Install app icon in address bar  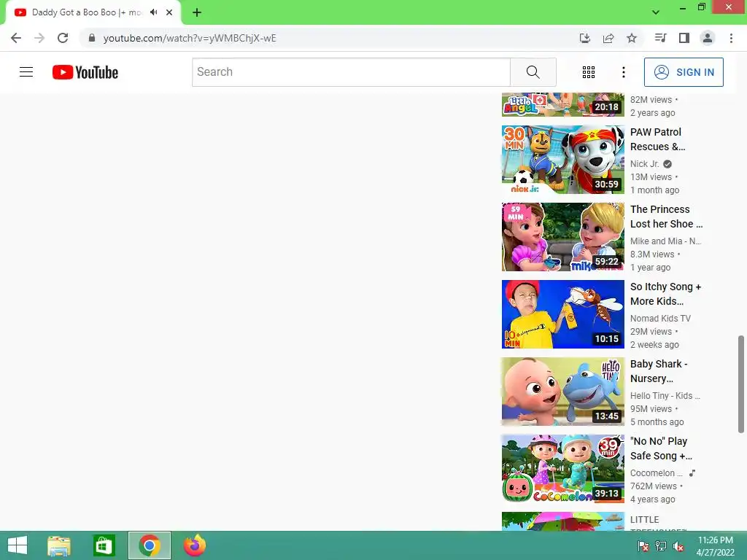[585, 38]
